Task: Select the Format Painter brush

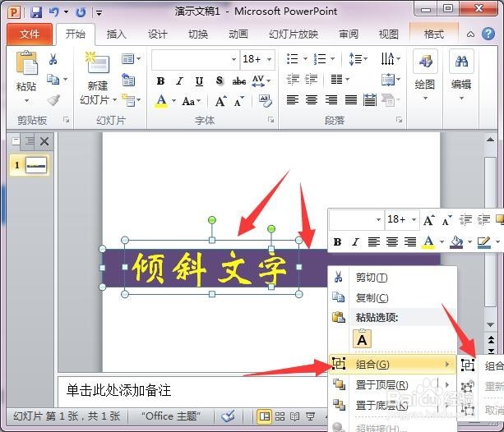Action: pyautogui.click(x=53, y=100)
